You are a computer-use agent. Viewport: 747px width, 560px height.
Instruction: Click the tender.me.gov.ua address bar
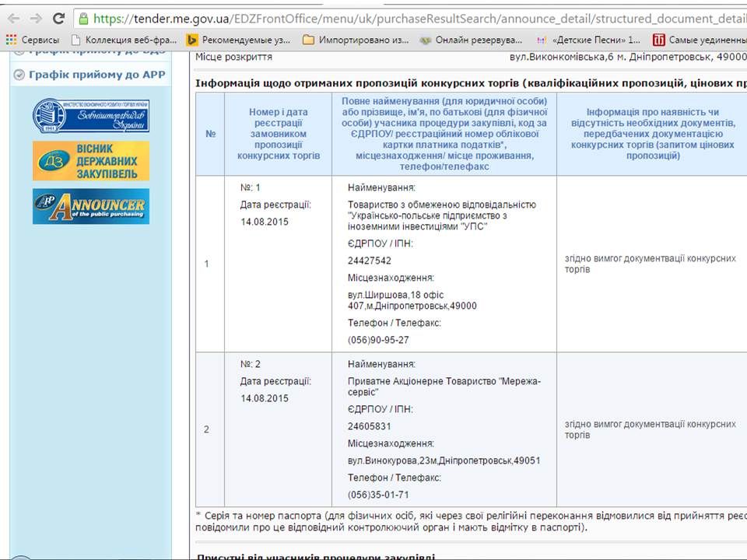pyautogui.click(x=412, y=18)
